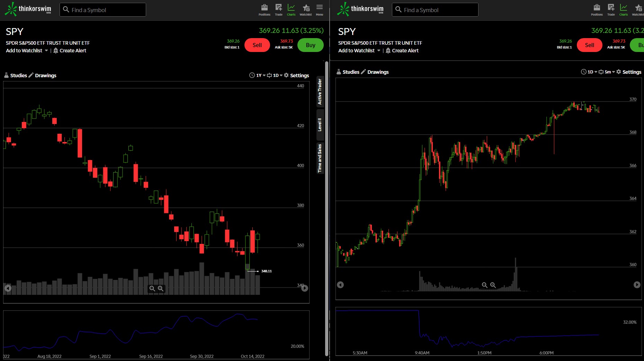
Task: Open the Time and Sales side tab
Action: [320, 158]
